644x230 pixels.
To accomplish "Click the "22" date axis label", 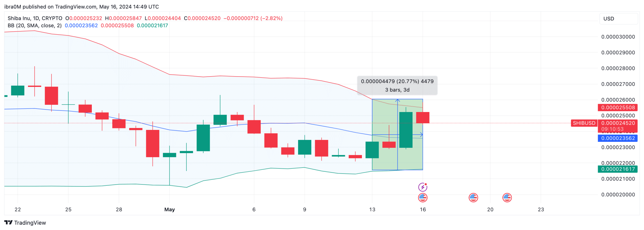I will (x=18, y=209).
